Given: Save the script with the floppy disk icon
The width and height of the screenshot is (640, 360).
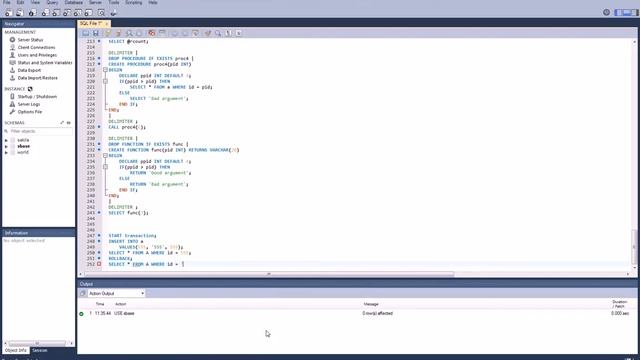Looking at the screenshot, I should [96, 33].
